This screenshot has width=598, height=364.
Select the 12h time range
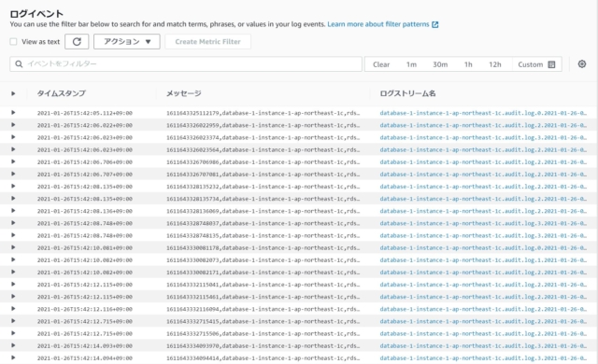[x=494, y=64]
